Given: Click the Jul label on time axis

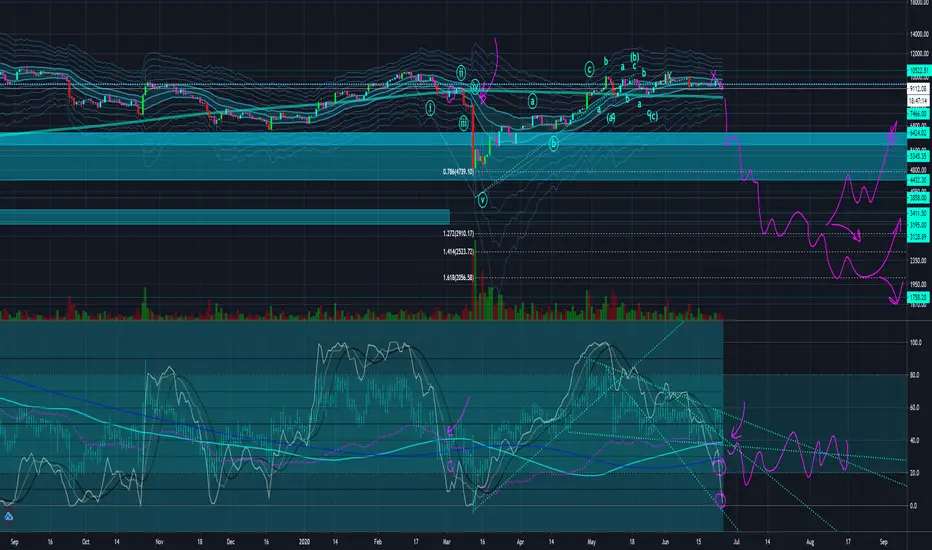Looking at the screenshot, I should click(x=736, y=542).
